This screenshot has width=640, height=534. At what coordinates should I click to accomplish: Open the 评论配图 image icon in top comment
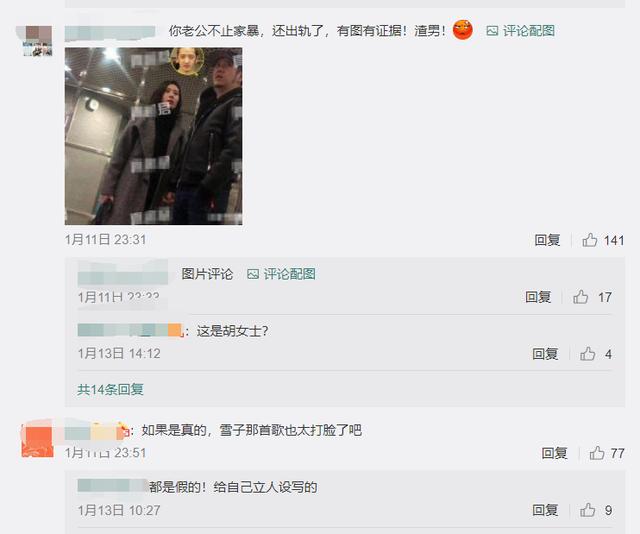point(492,31)
